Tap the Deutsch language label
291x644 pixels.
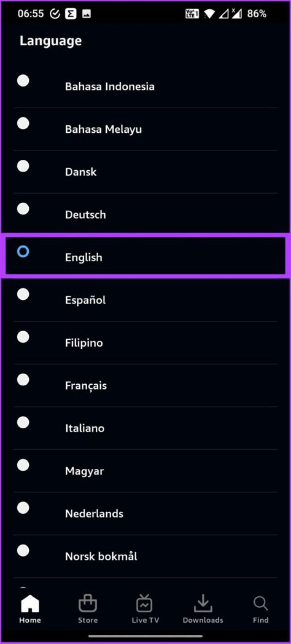(x=85, y=214)
